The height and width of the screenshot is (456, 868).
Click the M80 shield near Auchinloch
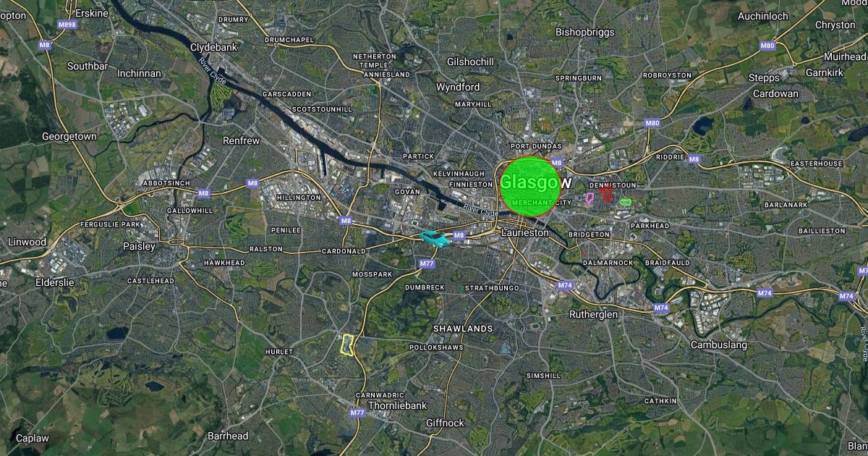point(767,46)
